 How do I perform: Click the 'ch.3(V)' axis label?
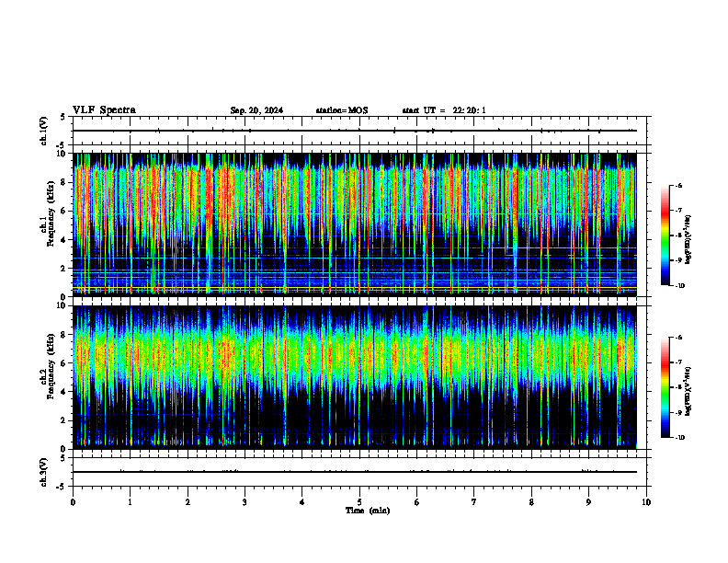click(44, 472)
